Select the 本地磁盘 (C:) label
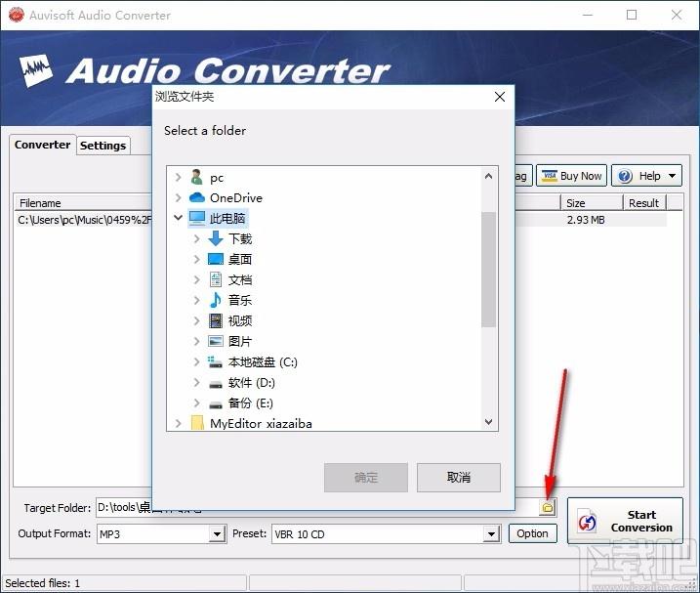 263,362
